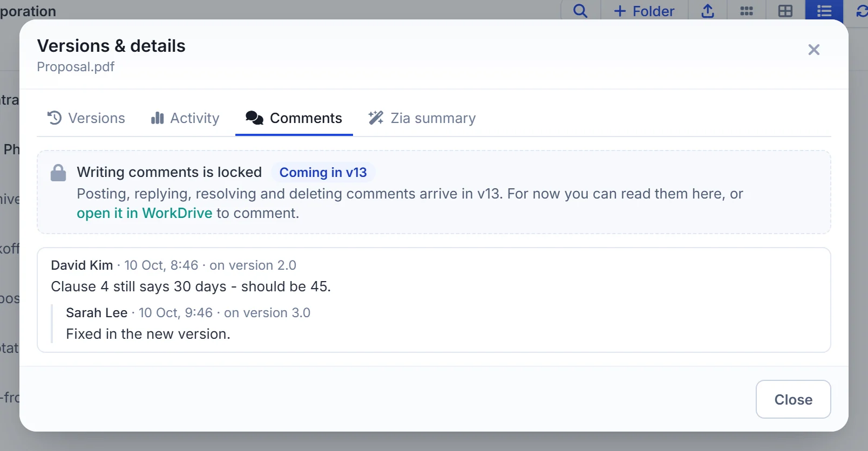Click the 'Writing comments is locked' heading
This screenshot has height=451, width=868.
point(169,172)
